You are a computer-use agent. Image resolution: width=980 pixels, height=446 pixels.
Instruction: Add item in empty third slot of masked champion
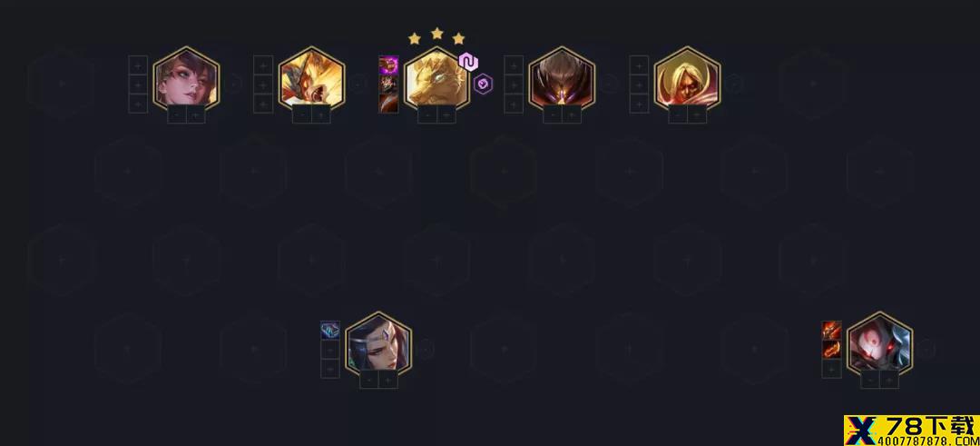(831, 369)
